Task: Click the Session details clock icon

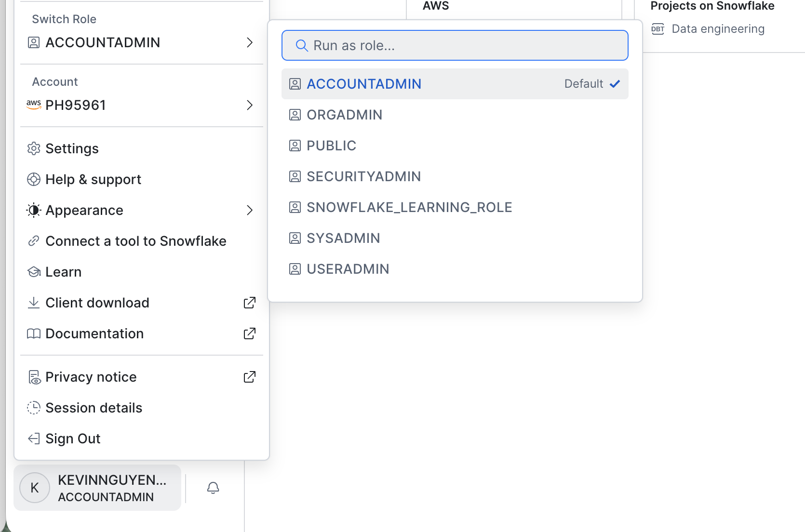Action: pyautogui.click(x=34, y=408)
